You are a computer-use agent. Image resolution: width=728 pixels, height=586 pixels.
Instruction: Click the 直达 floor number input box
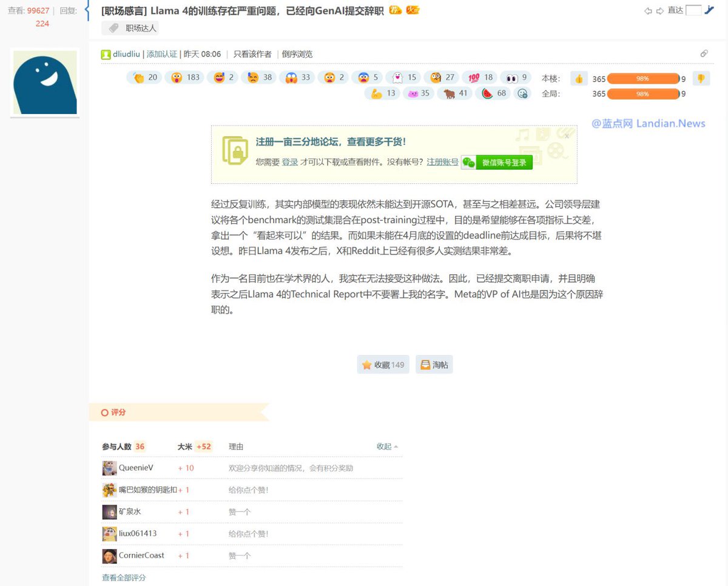[x=693, y=10]
